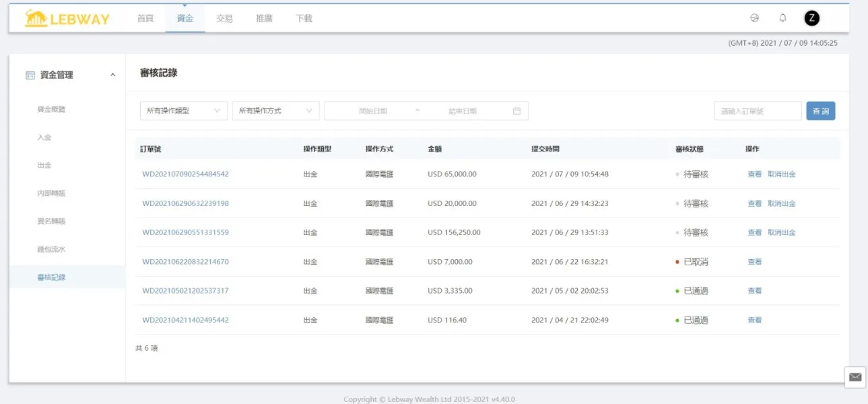
Task: Focus the order number input field
Action: point(758,111)
